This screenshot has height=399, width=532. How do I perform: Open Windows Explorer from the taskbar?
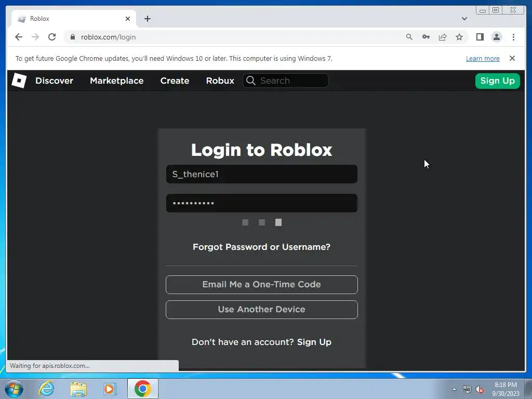pos(78,389)
